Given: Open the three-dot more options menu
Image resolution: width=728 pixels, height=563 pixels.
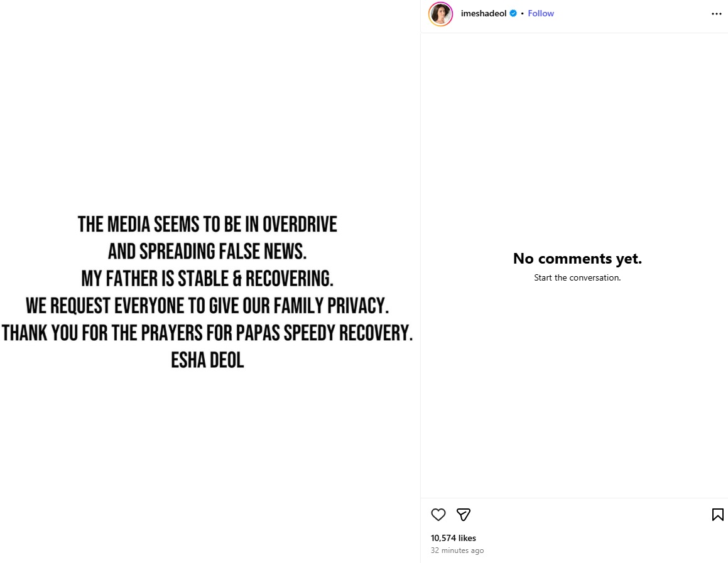Looking at the screenshot, I should tap(716, 14).
